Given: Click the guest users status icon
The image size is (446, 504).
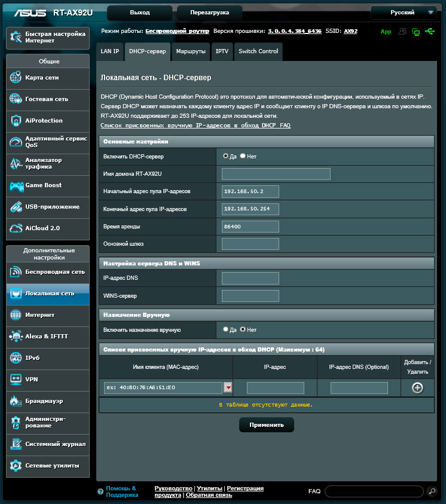Looking at the screenshot, I should click(x=402, y=32).
